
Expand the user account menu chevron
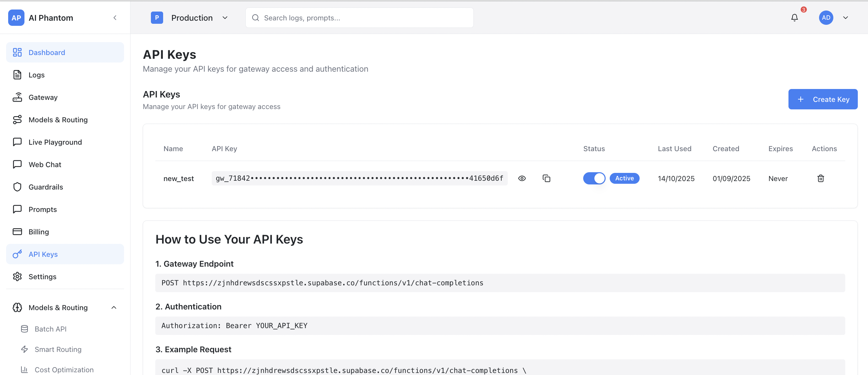tap(846, 18)
